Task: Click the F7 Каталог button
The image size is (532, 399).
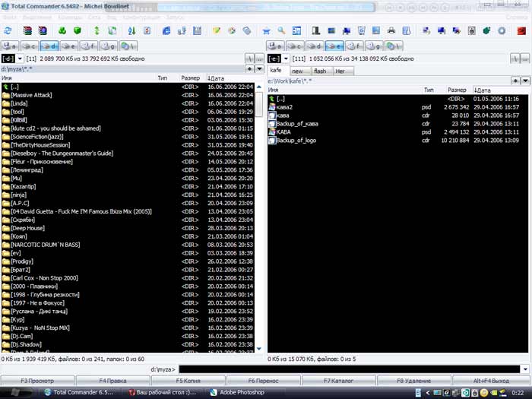Action: click(x=339, y=381)
